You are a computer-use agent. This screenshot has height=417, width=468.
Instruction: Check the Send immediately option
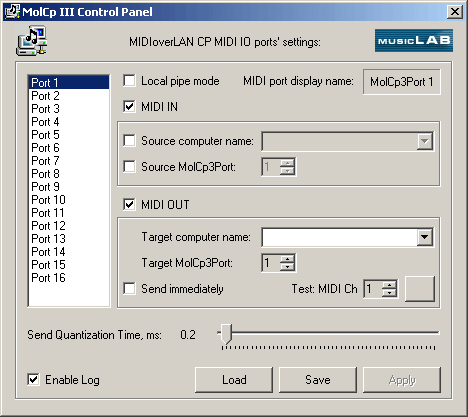129,289
